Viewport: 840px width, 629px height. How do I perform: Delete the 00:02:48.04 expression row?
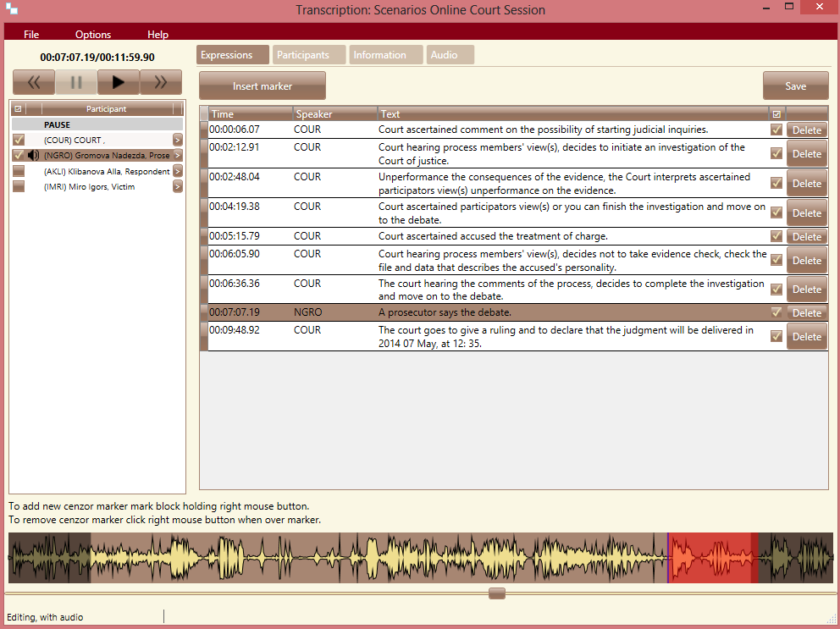click(806, 184)
